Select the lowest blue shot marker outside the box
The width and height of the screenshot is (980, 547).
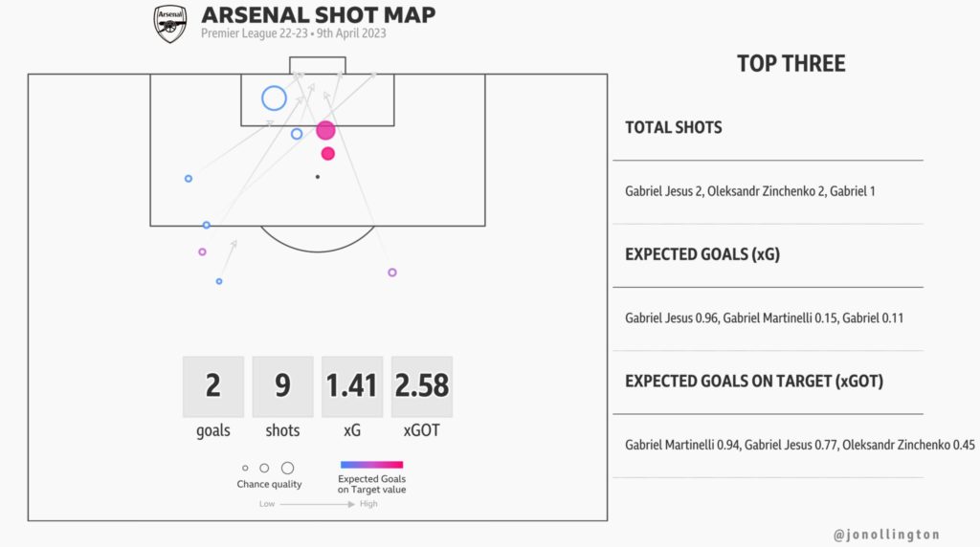coord(219,281)
